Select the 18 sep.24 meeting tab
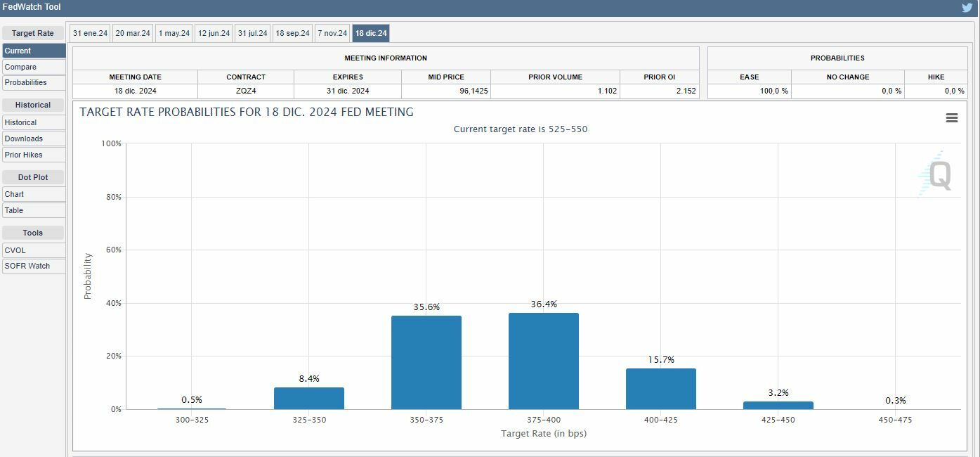The width and height of the screenshot is (980, 457). [292, 33]
